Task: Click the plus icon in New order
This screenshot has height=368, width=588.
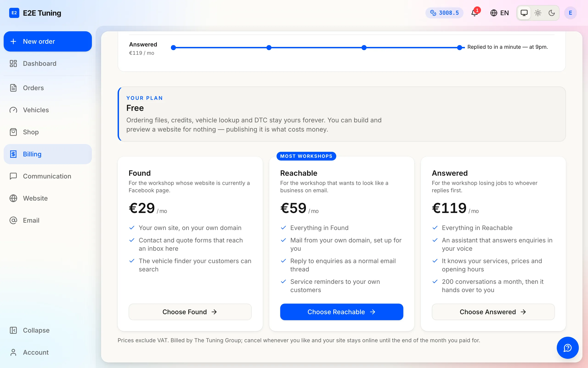Action: click(x=13, y=41)
